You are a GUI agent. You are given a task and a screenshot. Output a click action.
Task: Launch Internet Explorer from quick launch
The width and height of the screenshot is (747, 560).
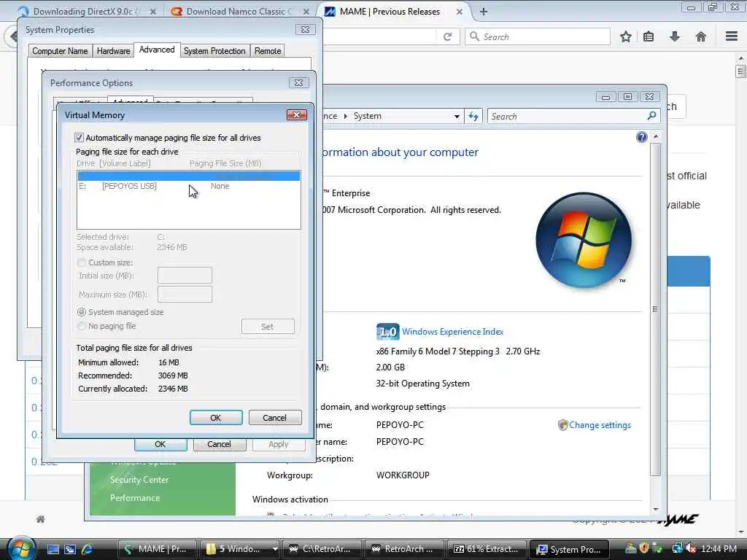pyautogui.click(x=87, y=549)
